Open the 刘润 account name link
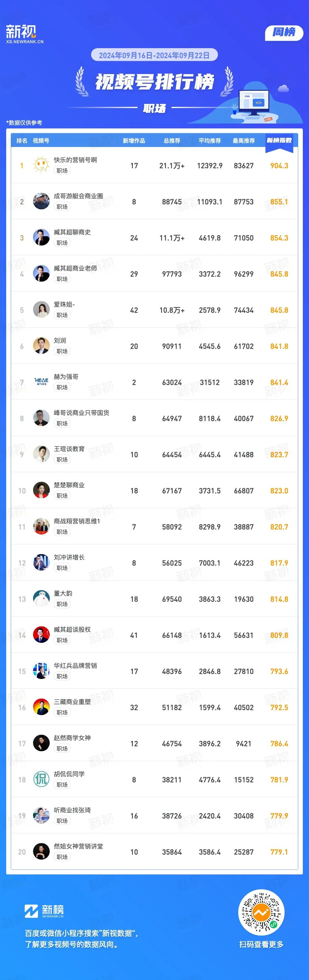 [60, 341]
